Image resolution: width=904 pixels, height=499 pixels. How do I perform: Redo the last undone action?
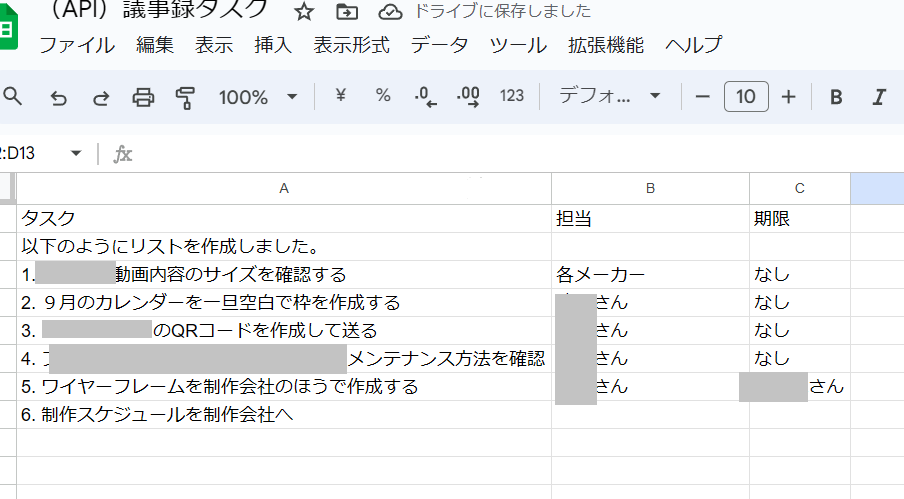click(x=101, y=97)
